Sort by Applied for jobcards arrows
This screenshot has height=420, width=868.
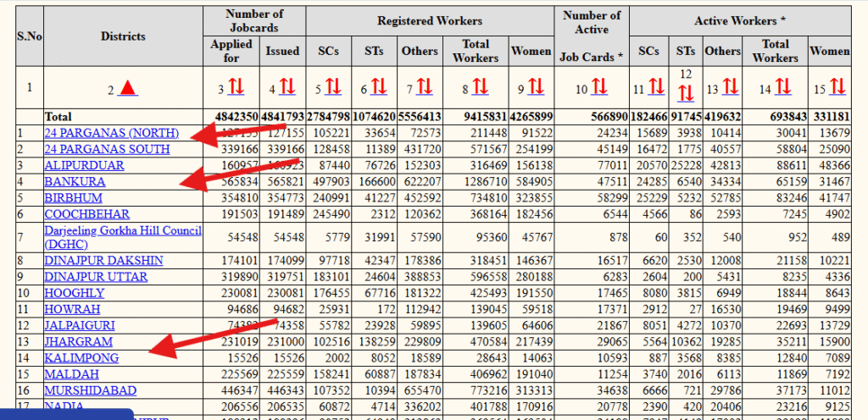coord(237,87)
